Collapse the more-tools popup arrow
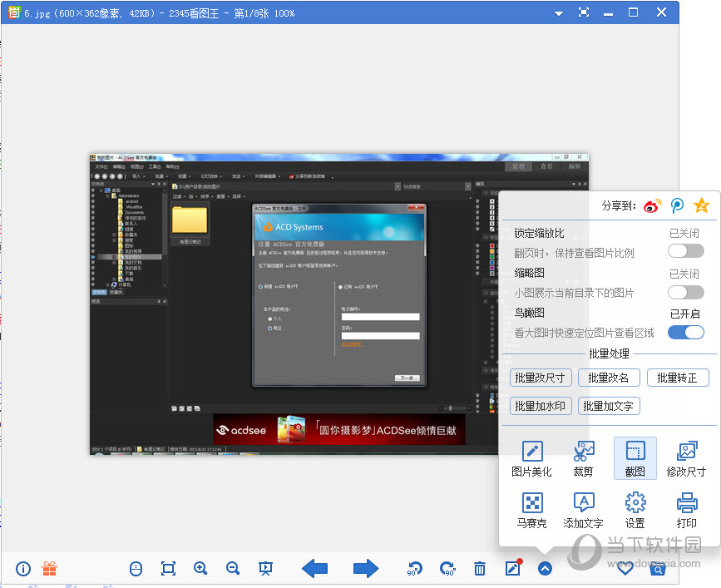The height and width of the screenshot is (588, 721). click(545, 569)
